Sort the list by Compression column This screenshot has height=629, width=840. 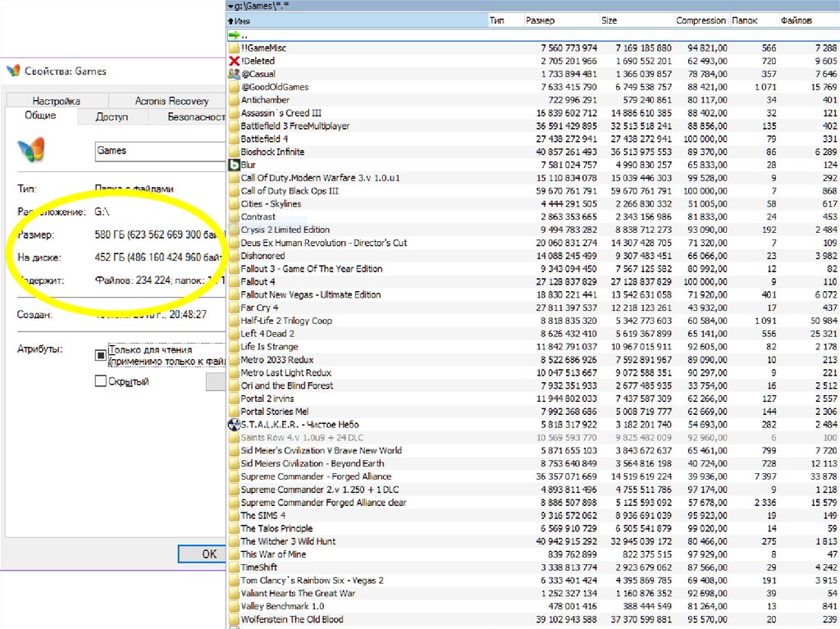(701, 21)
